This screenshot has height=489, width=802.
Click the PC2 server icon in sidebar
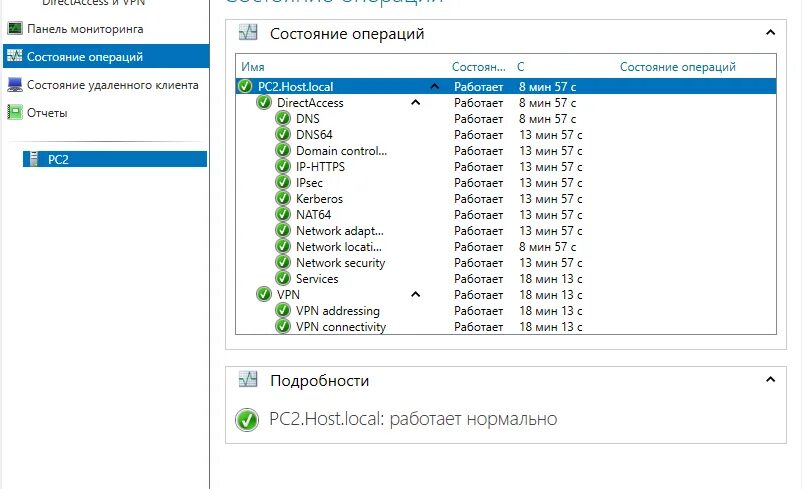point(34,159)
